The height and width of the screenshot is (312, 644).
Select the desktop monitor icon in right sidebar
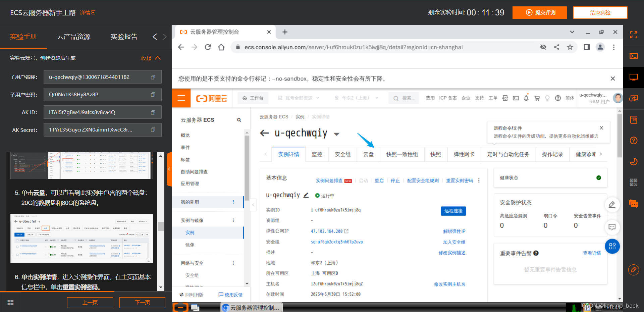[x=634, y=77]
